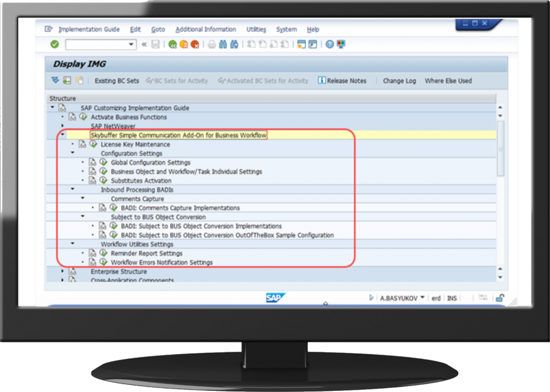Click the Print icon
This screenshot has width=550, height=392.
pyautogui.click(x=212, y=45)
